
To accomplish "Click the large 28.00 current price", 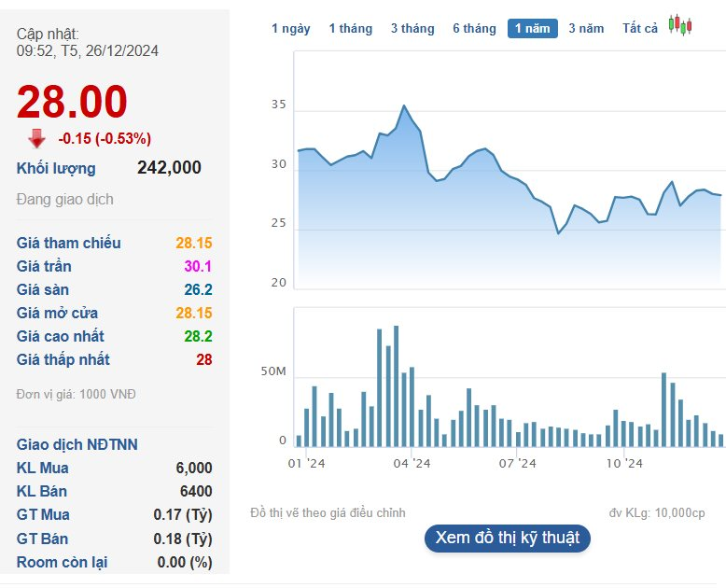I will [x=72, y=102].
